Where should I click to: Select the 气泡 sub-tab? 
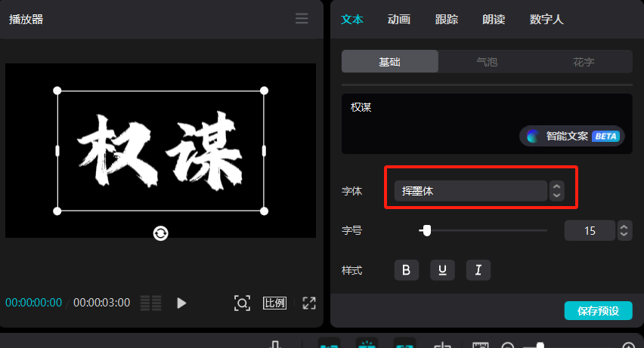487,62
